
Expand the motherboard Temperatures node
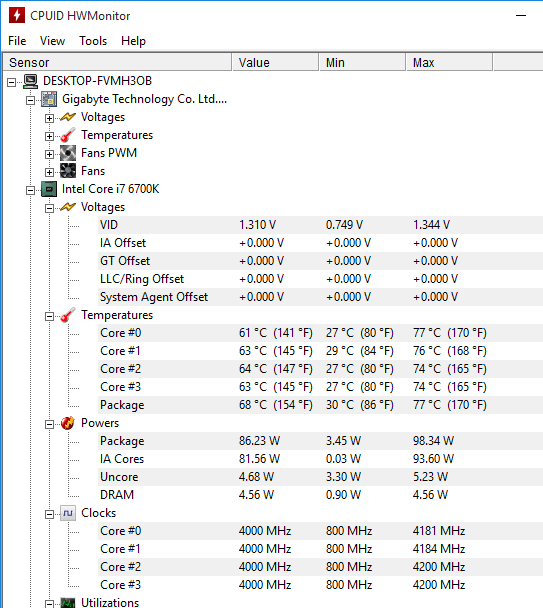pos(49,136)
